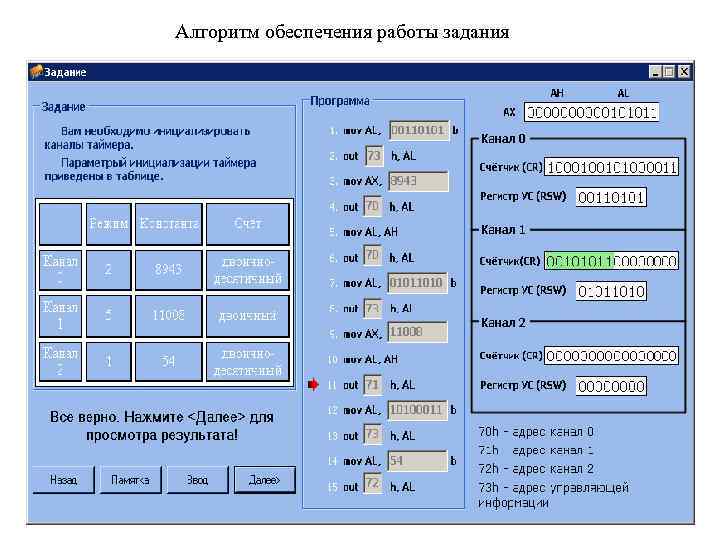Select line 7 field 01011010
Screen dimensions: 720x540
tap(417, 283)
